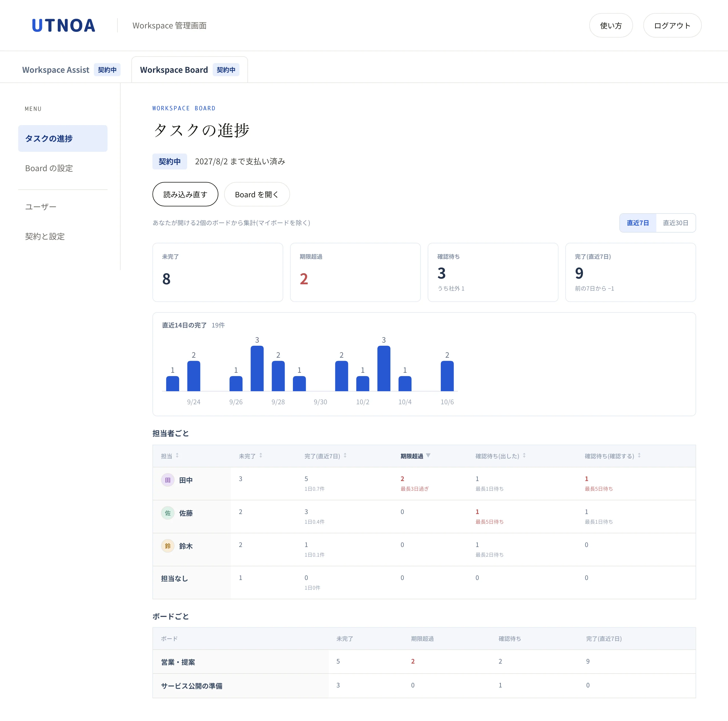
Task: Click the 確認待ち summary card showing 3
Action: 493,272
